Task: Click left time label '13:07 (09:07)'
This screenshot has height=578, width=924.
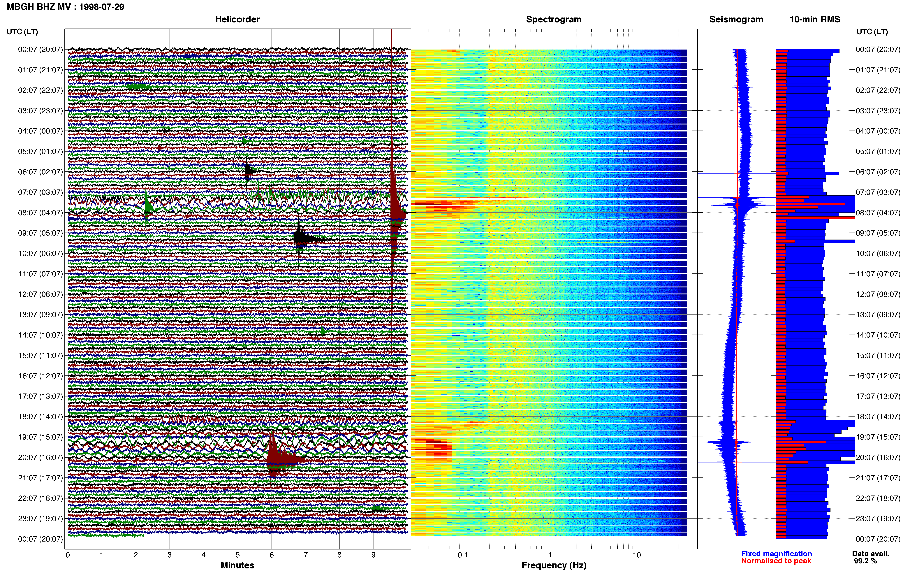Action: pyautogui.click(x=41, y=315)
